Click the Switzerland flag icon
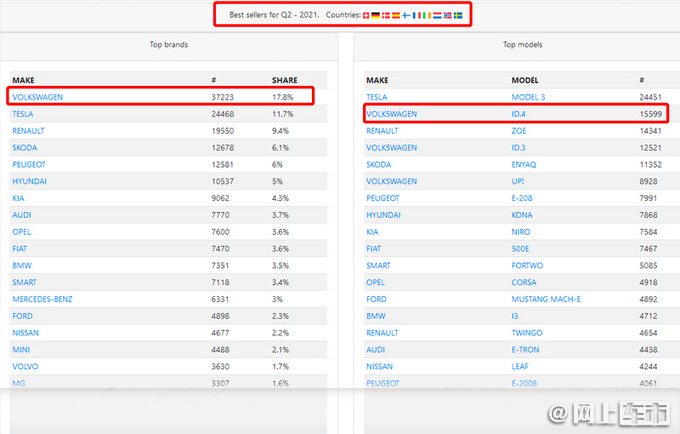 click(x=366, y=15)
